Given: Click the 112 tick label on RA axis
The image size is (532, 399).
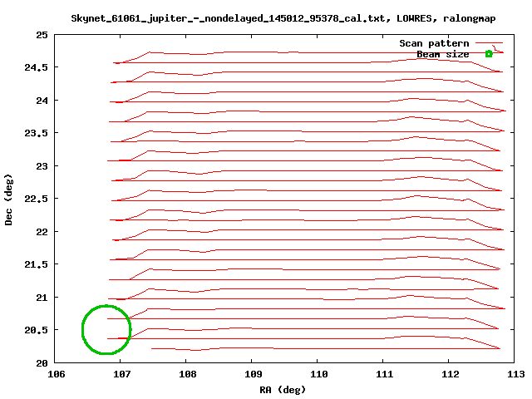Looking at the screenshot, I should click(x=450, y=374).
